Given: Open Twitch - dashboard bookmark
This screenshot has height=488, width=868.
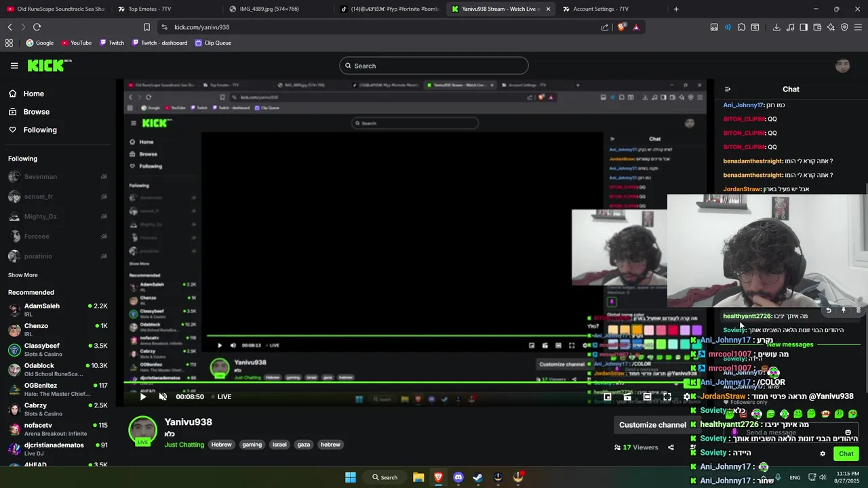Looking at the screenshot, I should pyautogui.click(x=159, y=43).
